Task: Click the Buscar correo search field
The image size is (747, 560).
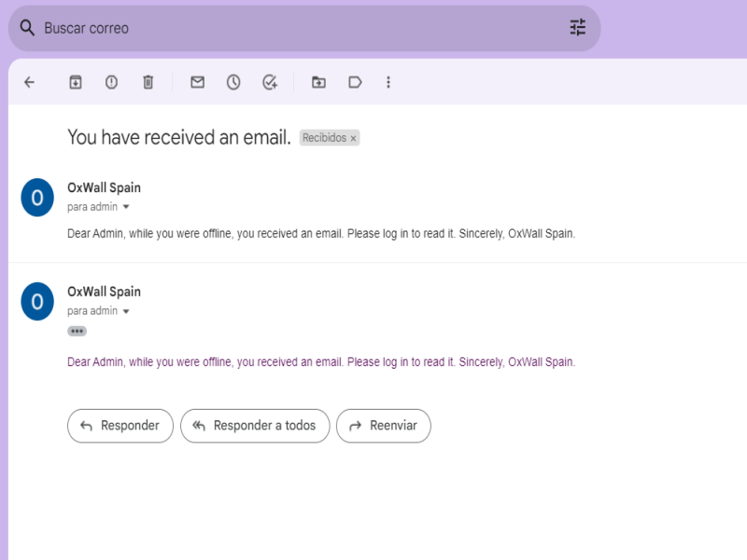Action: (x=280, y=28)
